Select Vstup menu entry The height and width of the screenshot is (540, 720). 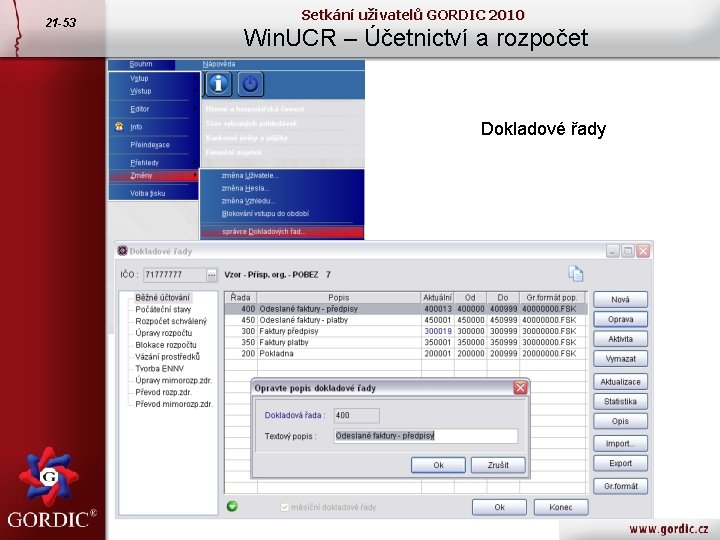click(139, 79)
